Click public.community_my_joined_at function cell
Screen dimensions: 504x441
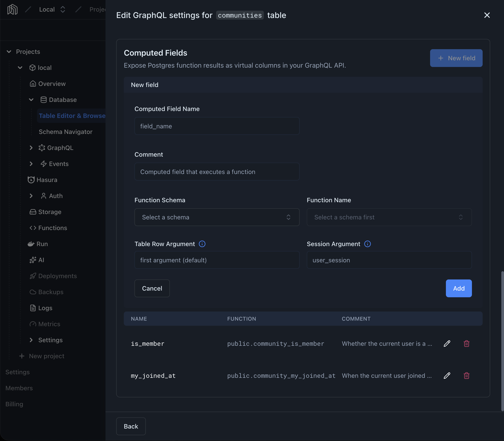pyautogui.click(x=281, y=376)
